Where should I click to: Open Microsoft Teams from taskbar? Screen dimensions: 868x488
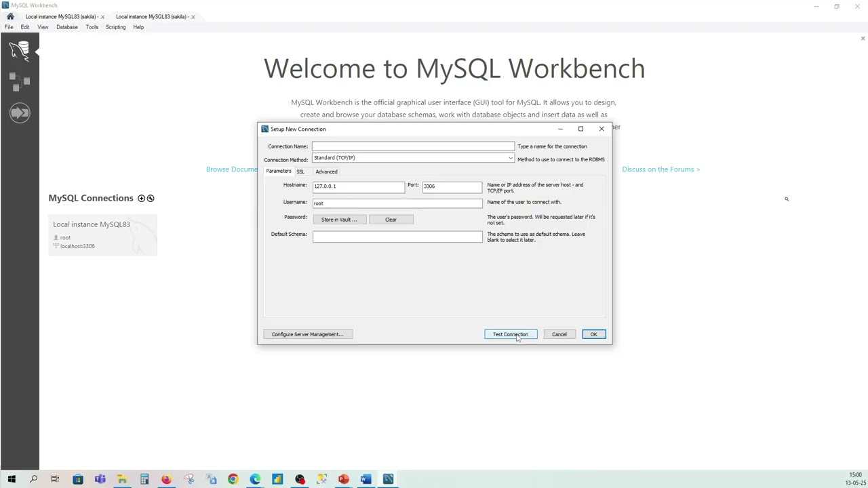(100, 479)
